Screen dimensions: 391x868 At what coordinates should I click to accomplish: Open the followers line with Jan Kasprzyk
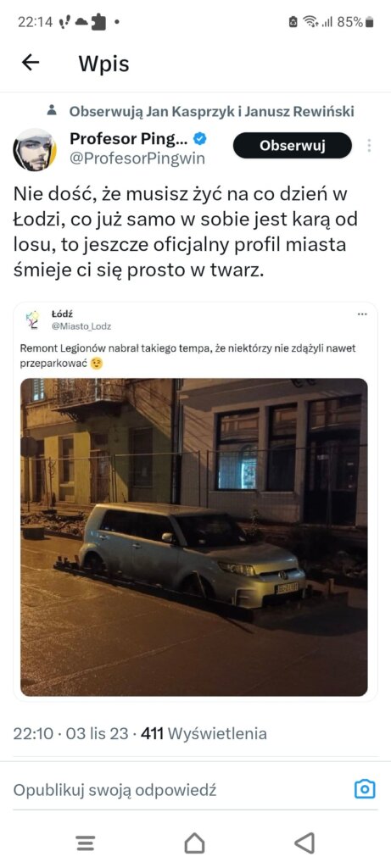tap(211, 112)
